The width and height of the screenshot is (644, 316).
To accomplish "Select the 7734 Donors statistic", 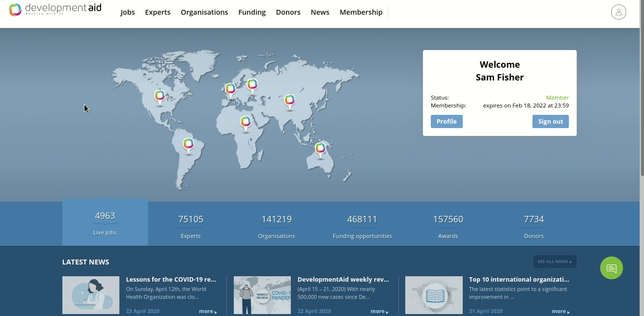I will 533,226.
